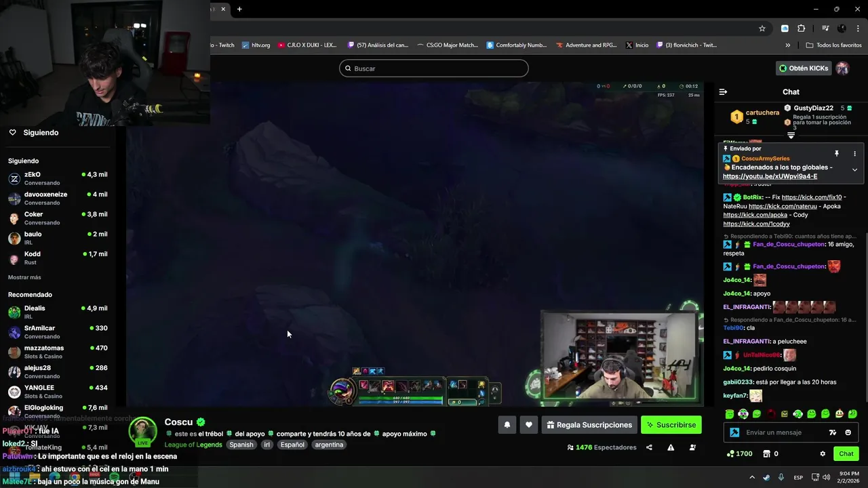868x488 pixels.
Task: Expand the gift leaderboard handle
Action: coord(791,136)
